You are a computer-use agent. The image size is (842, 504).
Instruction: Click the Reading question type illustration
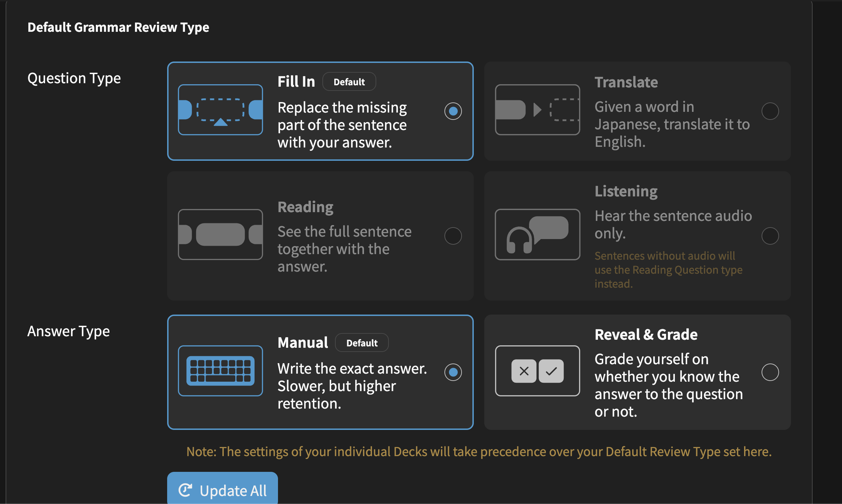[x=220, y=234]
